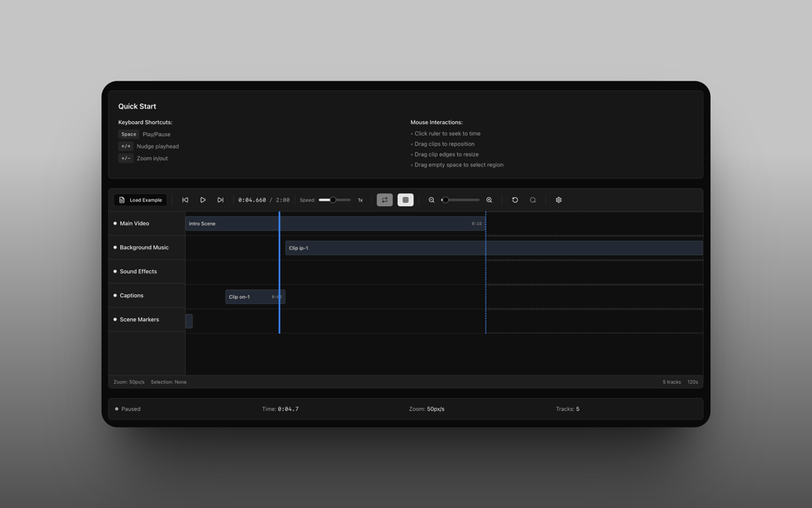The width and height of the screenshot is (812, 508).
Task: Click the dashed blue end marker line
Action: pos(486,272)
